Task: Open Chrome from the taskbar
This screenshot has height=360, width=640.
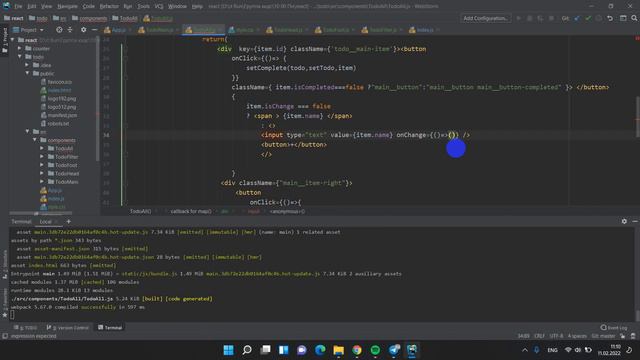Action: (x=357, y=350)
